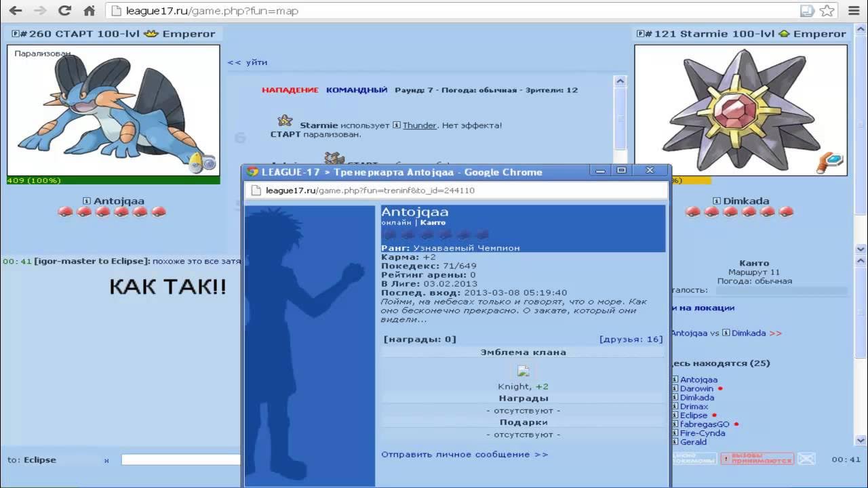The width and height of the screenshot is (868, 488).
Task: Open Fire-Cynda in players list
Action: [x=703, y=433]
